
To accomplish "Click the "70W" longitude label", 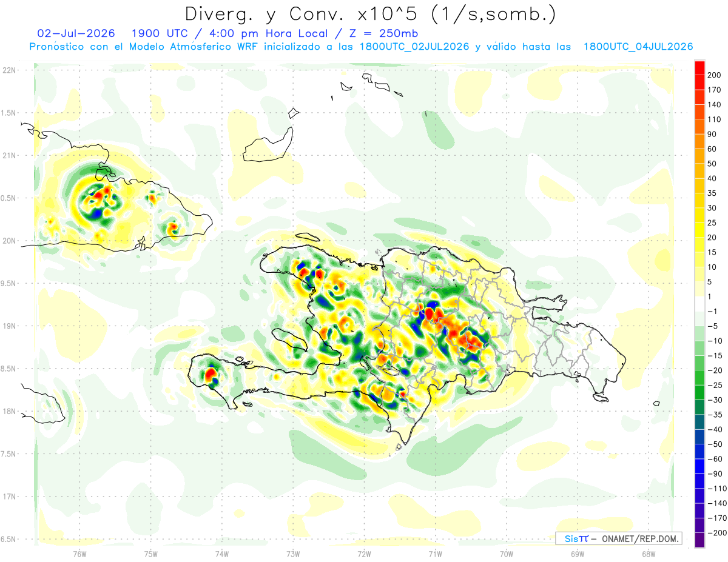I will [x=507, y=554].
